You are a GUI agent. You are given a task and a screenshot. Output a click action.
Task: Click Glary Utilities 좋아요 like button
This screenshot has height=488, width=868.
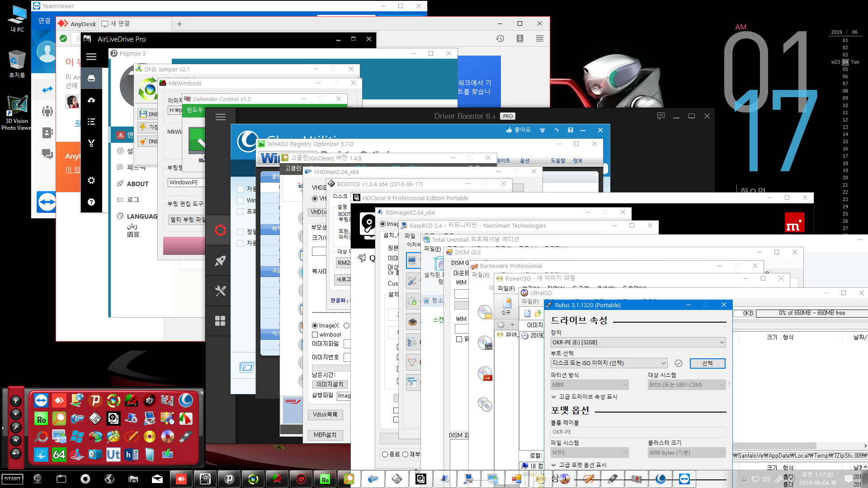pos(518,130)
